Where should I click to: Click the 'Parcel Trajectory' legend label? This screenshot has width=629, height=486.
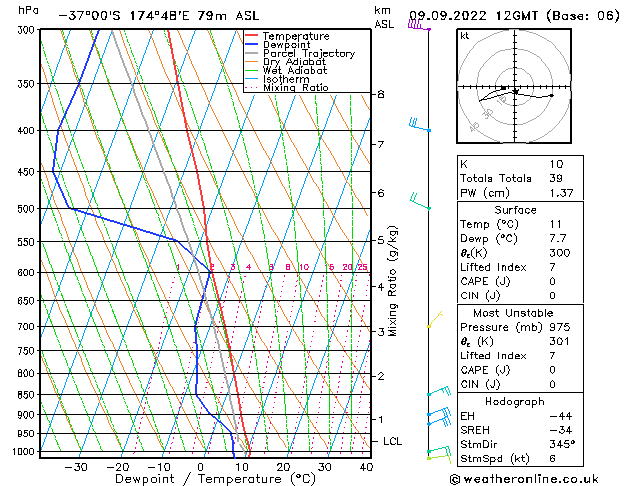pos(309,53)
